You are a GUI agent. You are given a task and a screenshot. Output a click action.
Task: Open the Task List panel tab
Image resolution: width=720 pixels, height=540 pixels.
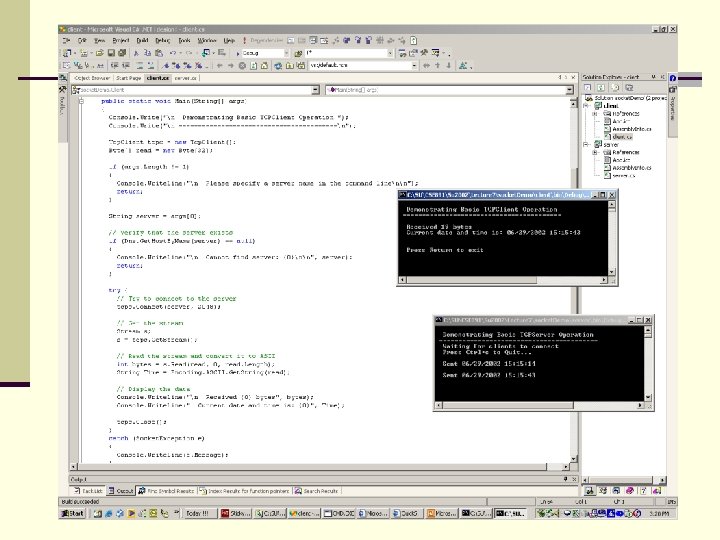pos(88,491)
